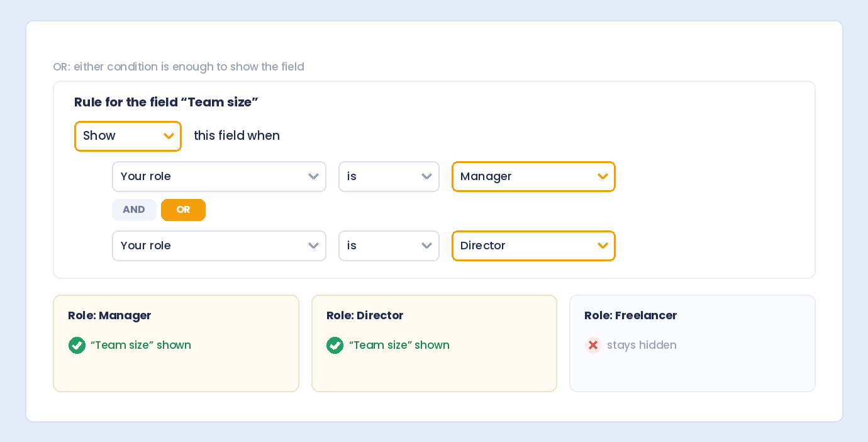The height and width of the screenshot is (442, 868).
Task: Click the chevron of first 'is' operator
Action: 426,176
